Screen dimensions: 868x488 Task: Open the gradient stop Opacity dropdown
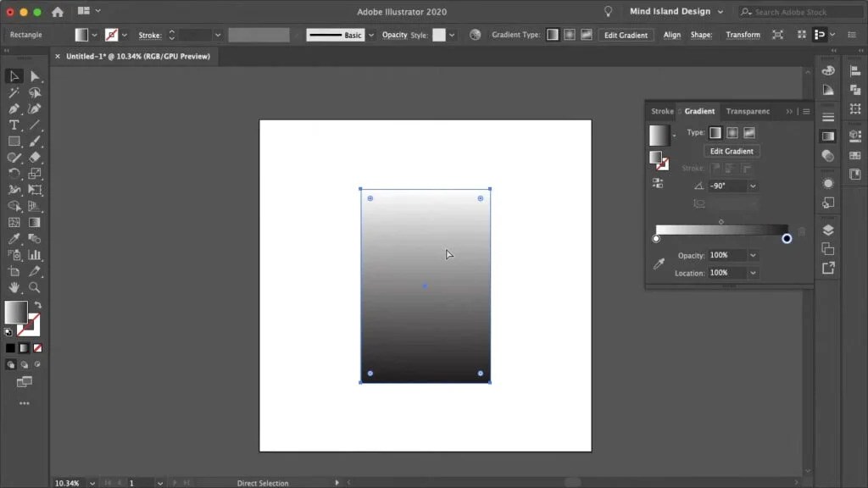pos(753,255)
